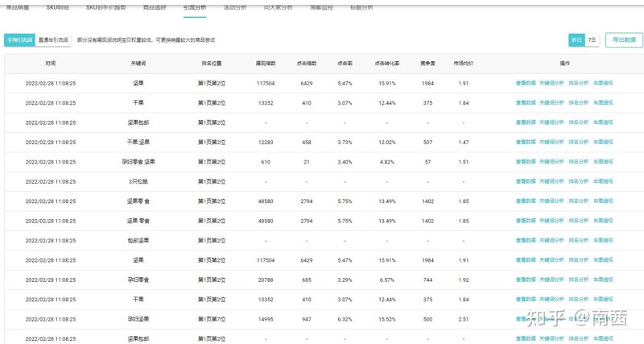
Task: Click the ranking cell 第1页第7位
Action: click(212, 319)
